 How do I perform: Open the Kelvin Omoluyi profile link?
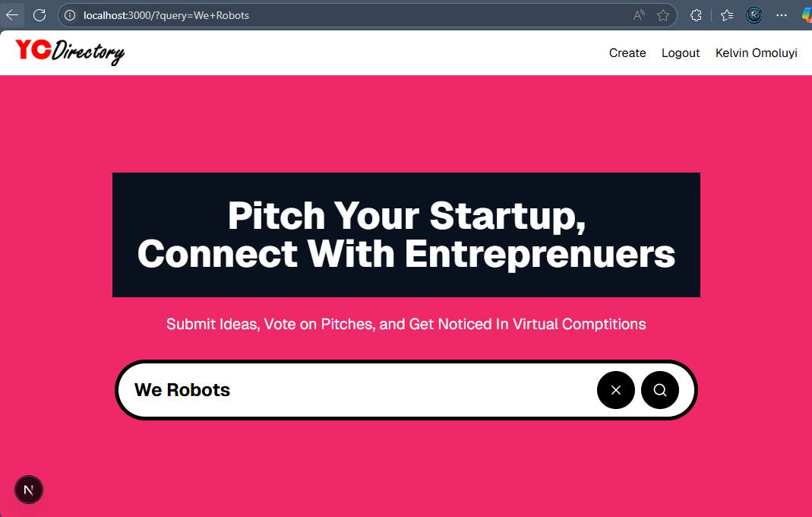[x=756, y=52]
